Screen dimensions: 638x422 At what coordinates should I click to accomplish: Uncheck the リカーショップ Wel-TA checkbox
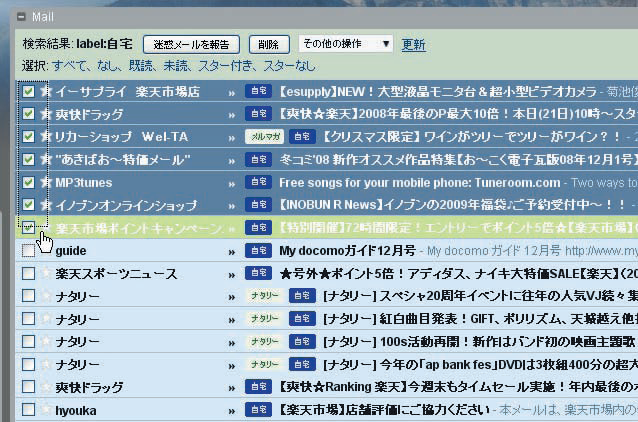(28, 137)
